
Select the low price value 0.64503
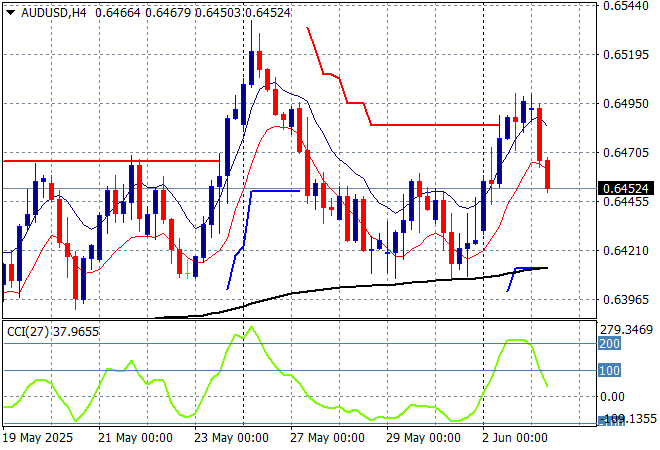218,13
